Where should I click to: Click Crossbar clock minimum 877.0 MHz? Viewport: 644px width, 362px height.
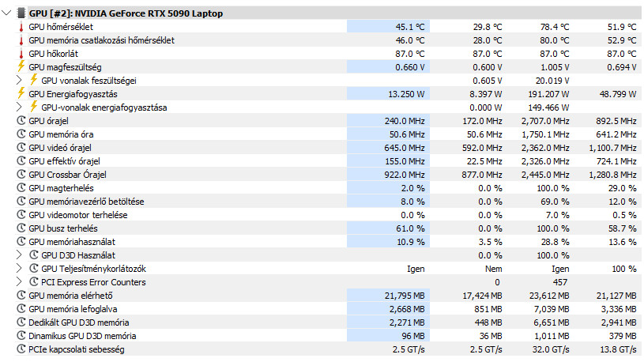pos(482,175)
